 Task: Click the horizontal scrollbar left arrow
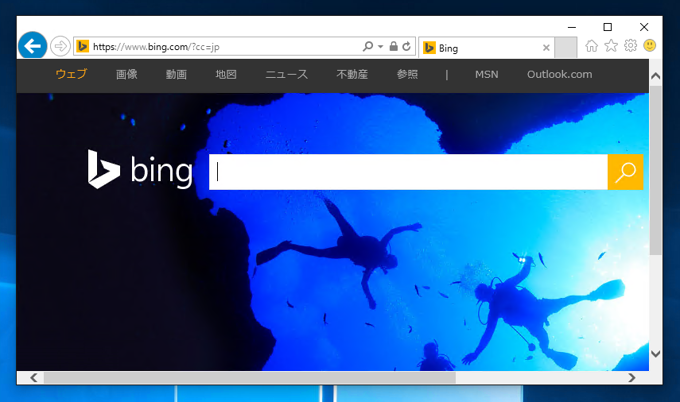click(x=33, y=378)
